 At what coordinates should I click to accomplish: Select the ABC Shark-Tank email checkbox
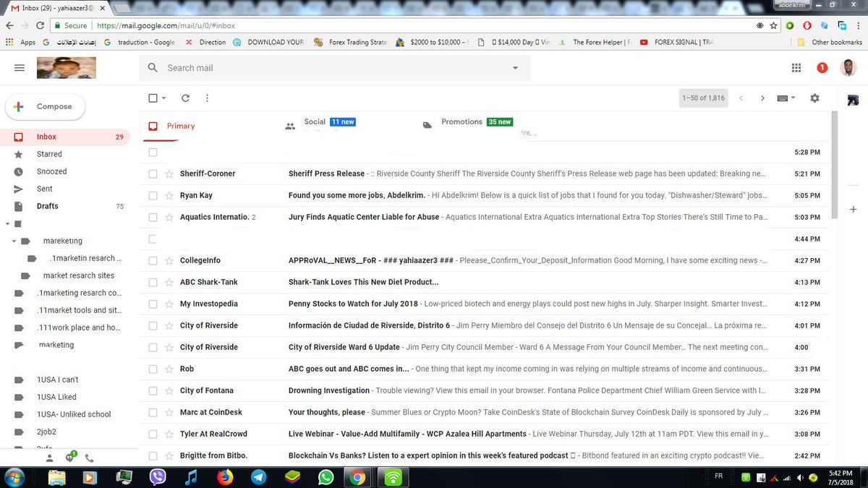click(x=153, y=282)
